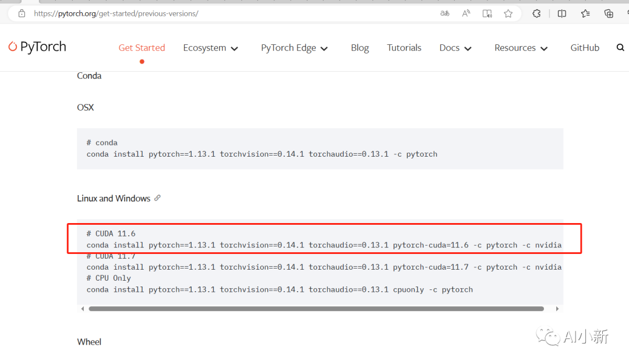The height and width of the screenshot is (364, 629).
Task: Click the pytorch-cuda=11.6 conda install command
Action: click(x=324, y=245)
